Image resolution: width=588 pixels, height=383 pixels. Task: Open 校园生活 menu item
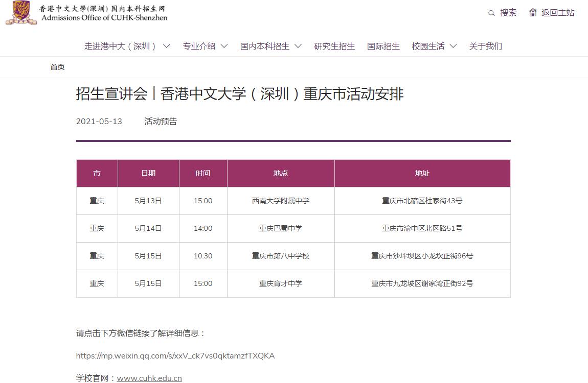pyautogui.click(x=428, y=46)
